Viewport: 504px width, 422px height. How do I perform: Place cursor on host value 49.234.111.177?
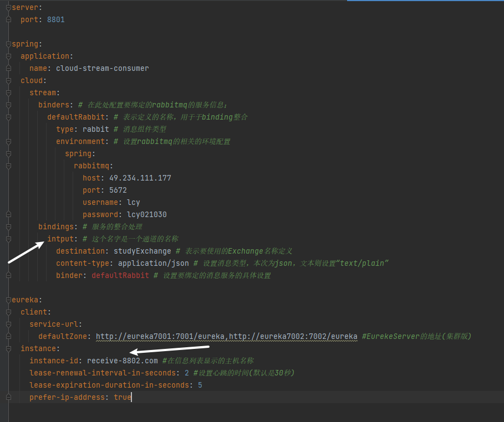(x=140, y=178)
